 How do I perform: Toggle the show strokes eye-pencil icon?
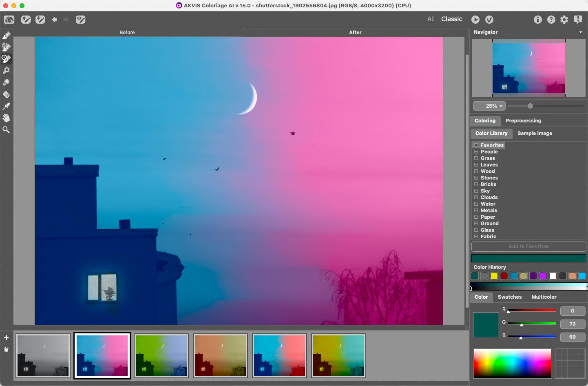[x=81, y=20]
